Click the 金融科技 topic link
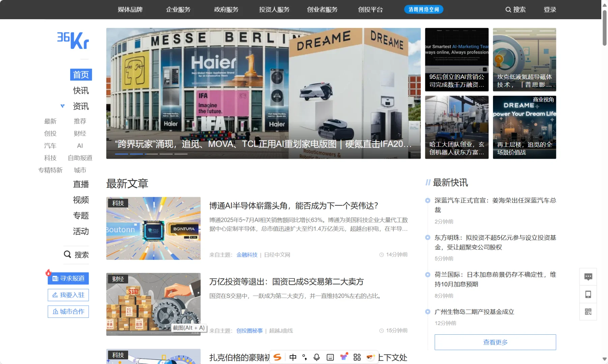608x364 pixels. tap(247, 255)
